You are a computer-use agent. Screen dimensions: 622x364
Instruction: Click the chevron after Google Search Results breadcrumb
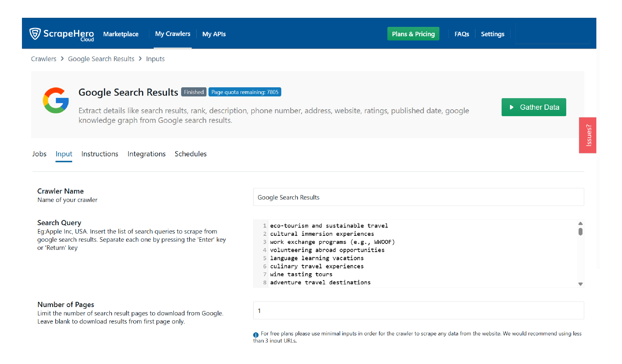[140, 58]
